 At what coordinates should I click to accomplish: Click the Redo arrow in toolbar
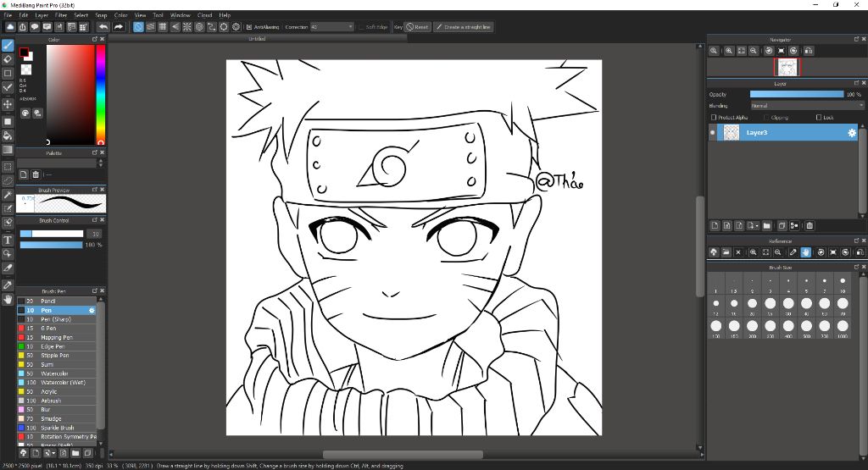tap(119, 26)
